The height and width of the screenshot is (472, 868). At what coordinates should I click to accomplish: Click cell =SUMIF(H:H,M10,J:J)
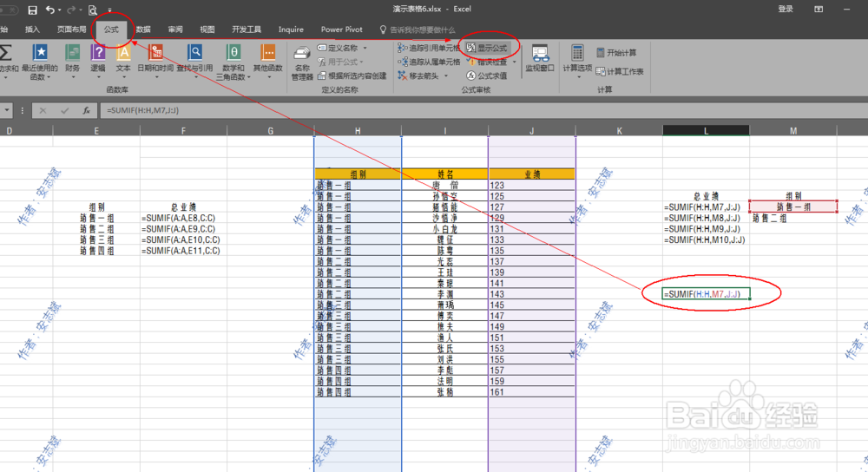point(706,240)
